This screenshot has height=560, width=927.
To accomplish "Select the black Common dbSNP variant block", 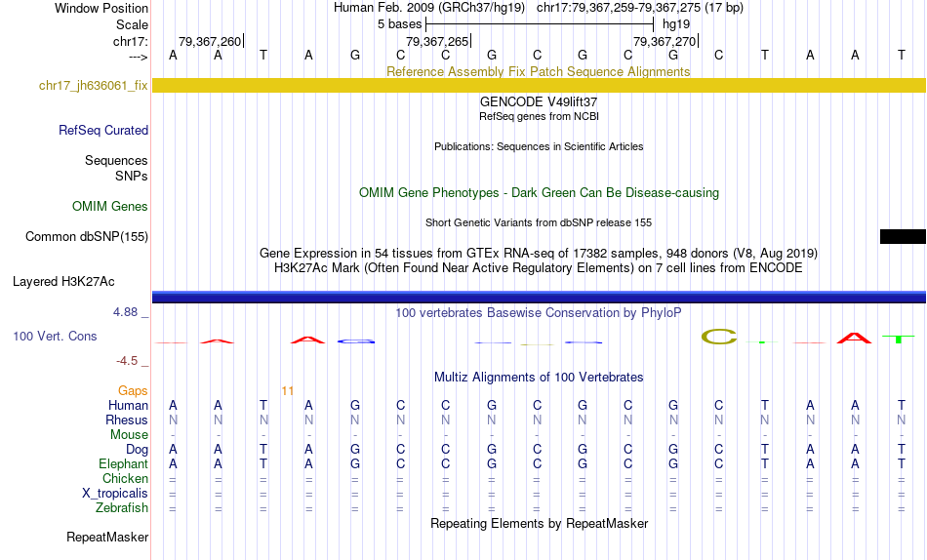I will (903, 236).
